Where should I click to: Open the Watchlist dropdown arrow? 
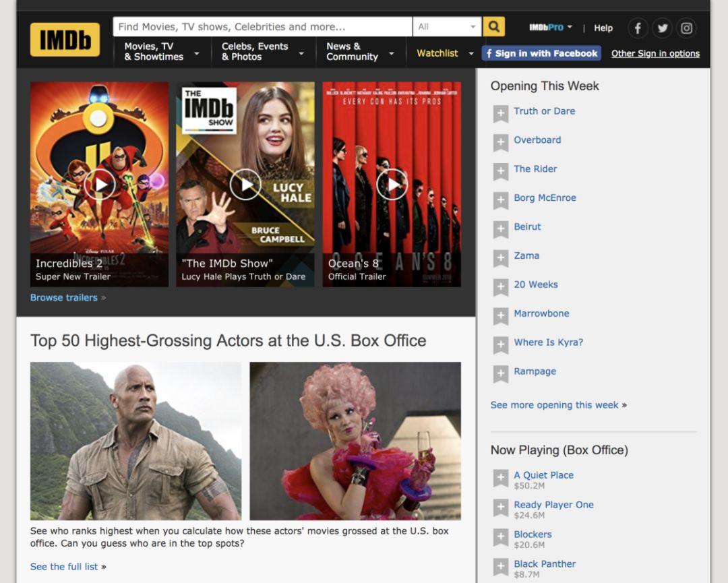point(471,53)
